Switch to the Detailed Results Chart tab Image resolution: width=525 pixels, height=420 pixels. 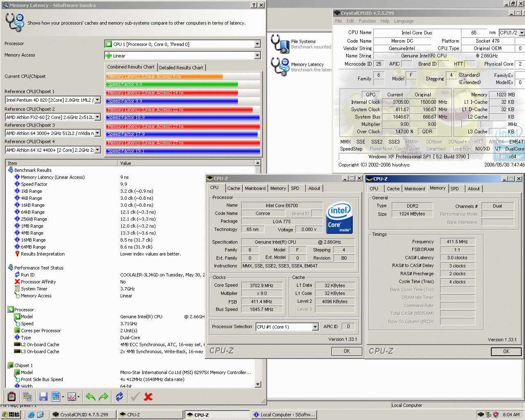[181, 67]
